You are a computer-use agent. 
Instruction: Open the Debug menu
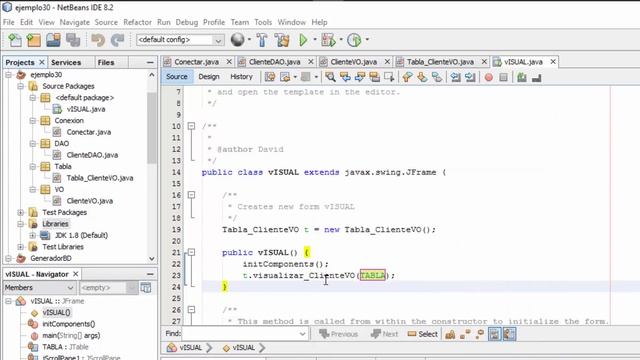point(187,22)
